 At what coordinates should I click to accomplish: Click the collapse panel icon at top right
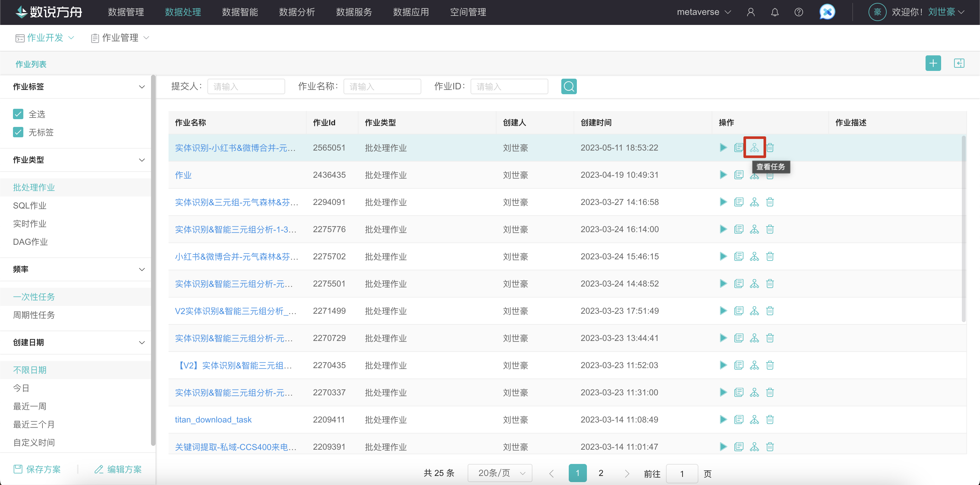click(x=959, y=63)
